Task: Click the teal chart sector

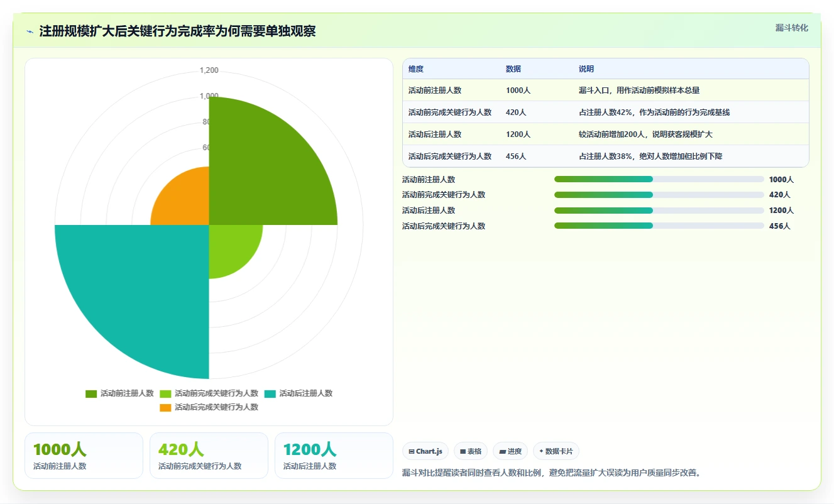Action: click(145, 289)
